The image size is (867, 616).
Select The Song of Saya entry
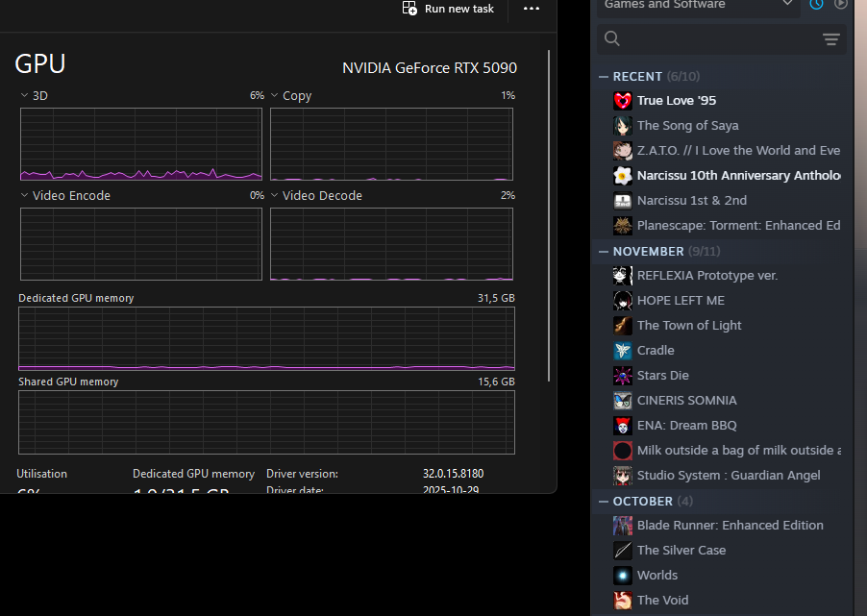687,126
